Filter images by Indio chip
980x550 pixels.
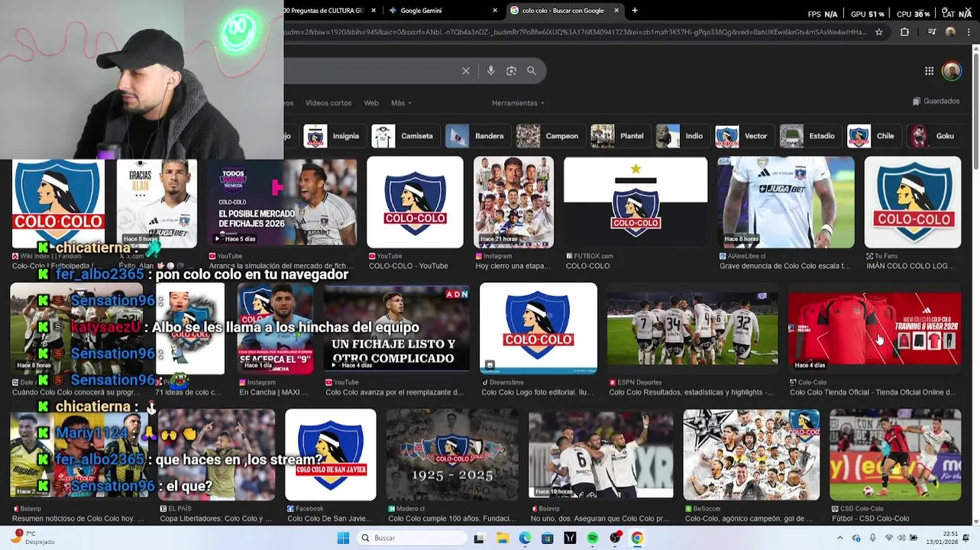(x=681, y=136)
